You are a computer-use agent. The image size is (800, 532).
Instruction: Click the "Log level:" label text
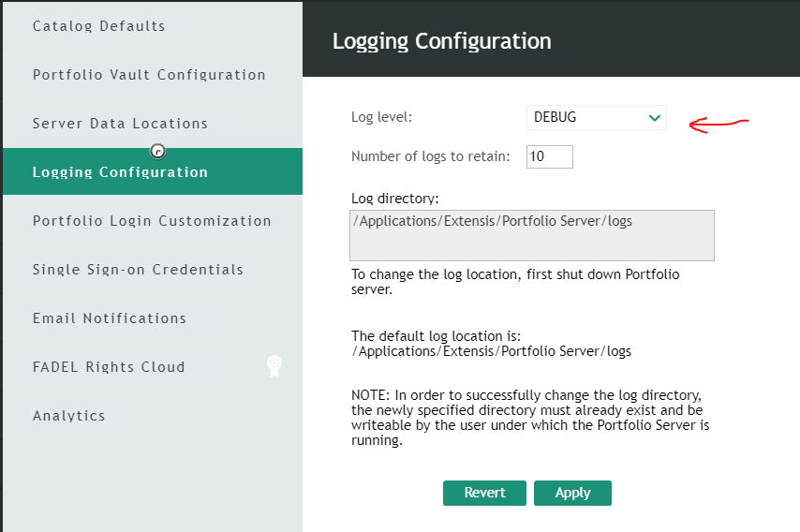pyautogui.click(x=381, y=118)
